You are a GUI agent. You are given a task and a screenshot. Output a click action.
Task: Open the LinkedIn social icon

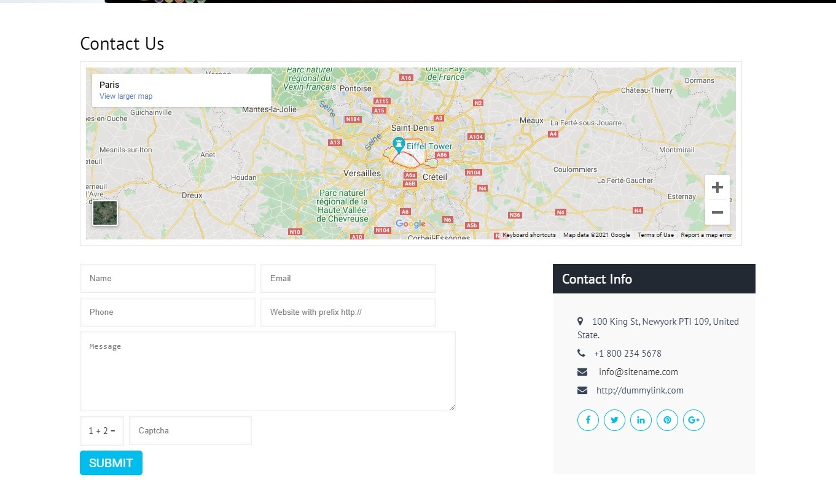pos(641,420)
